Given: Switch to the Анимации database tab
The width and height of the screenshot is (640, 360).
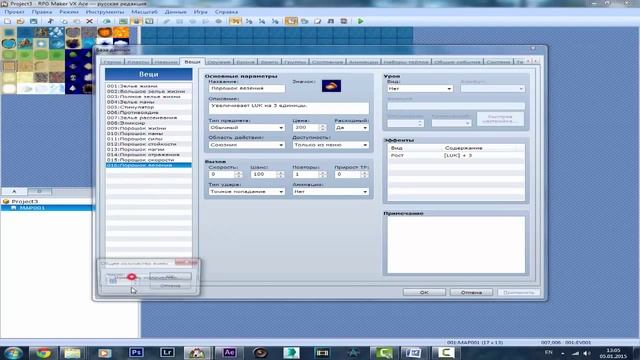Looking at the screenshot, I should 363,62.
